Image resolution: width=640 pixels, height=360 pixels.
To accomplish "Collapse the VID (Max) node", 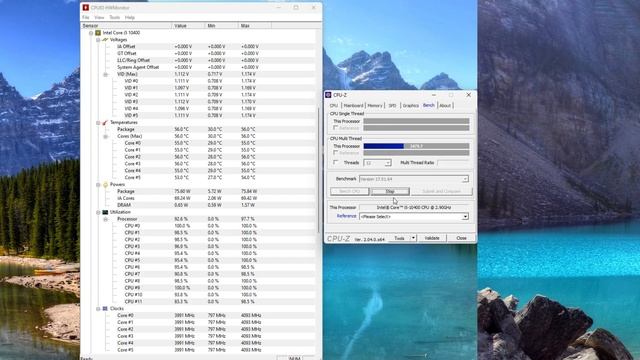I will pyautogui.click(x=106, y=75).
